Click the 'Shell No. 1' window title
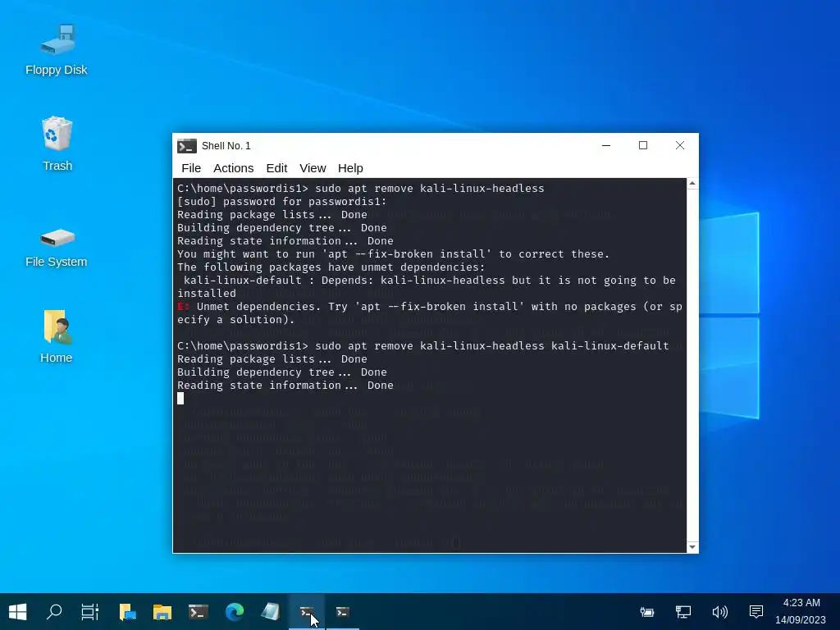Screen dimensions: 840x630 click(226, 146)
